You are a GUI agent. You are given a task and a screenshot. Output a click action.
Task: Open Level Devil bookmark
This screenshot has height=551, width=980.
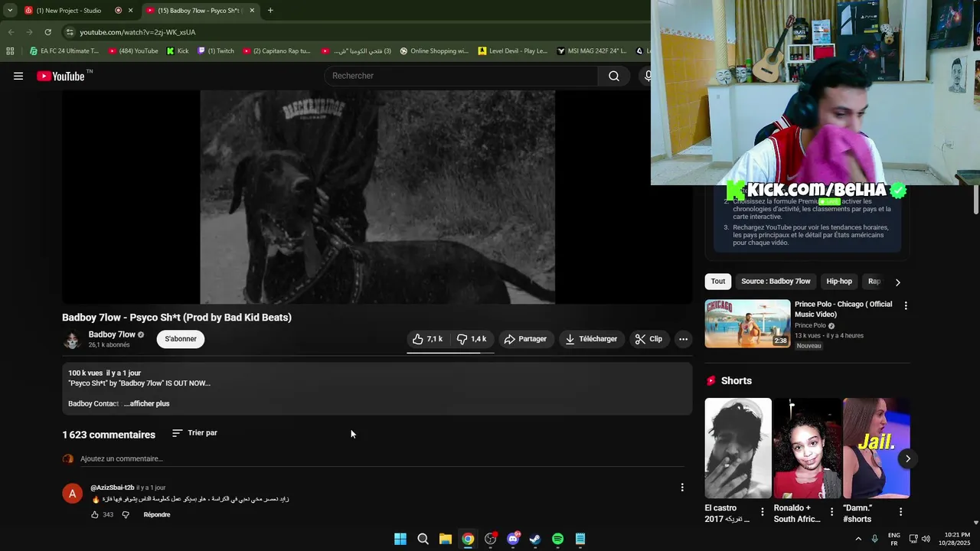[x=513, y=51]
